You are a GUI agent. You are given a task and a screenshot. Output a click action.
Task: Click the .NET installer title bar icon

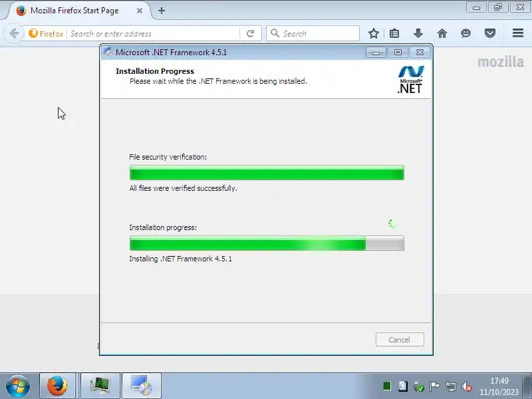pyautogui.click(x=108, y=52)
